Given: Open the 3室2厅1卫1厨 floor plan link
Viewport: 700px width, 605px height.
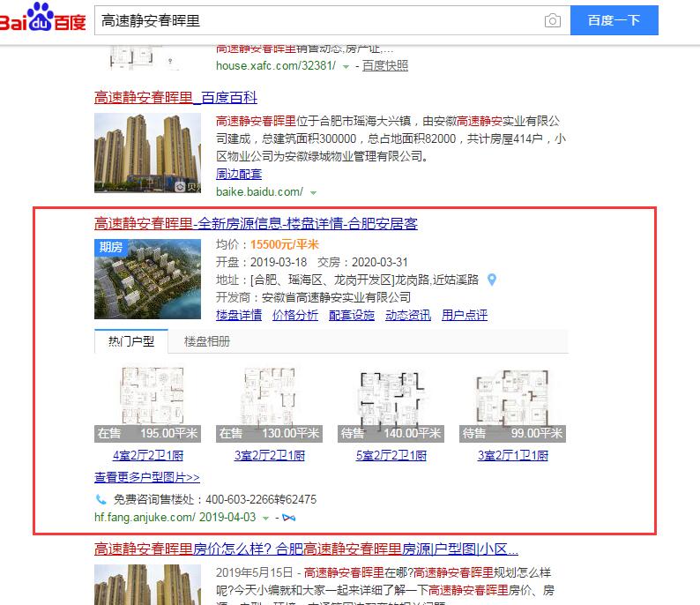Looking at the screenshot, I should click(513, 455).
